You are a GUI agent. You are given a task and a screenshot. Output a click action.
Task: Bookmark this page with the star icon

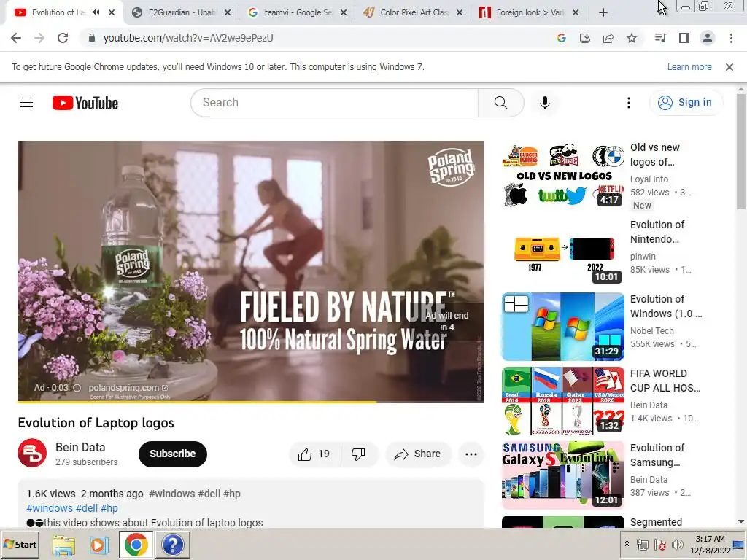coord(631,38)
